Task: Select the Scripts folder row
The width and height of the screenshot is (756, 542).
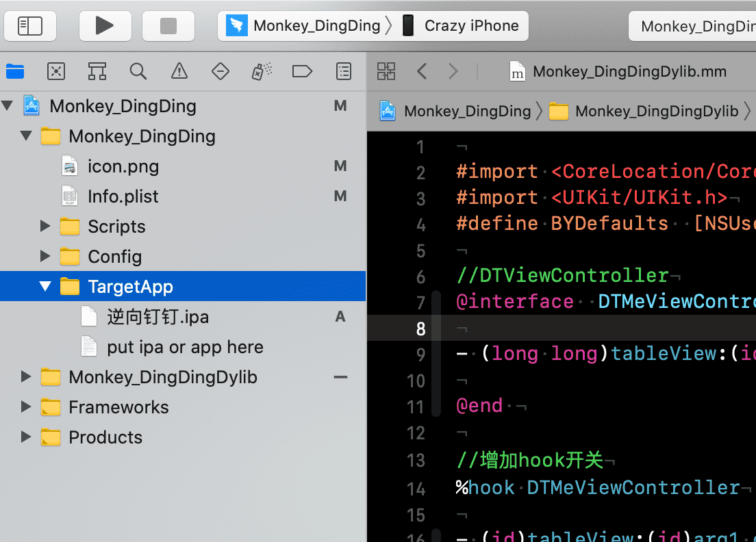Action: click(183, 226)
